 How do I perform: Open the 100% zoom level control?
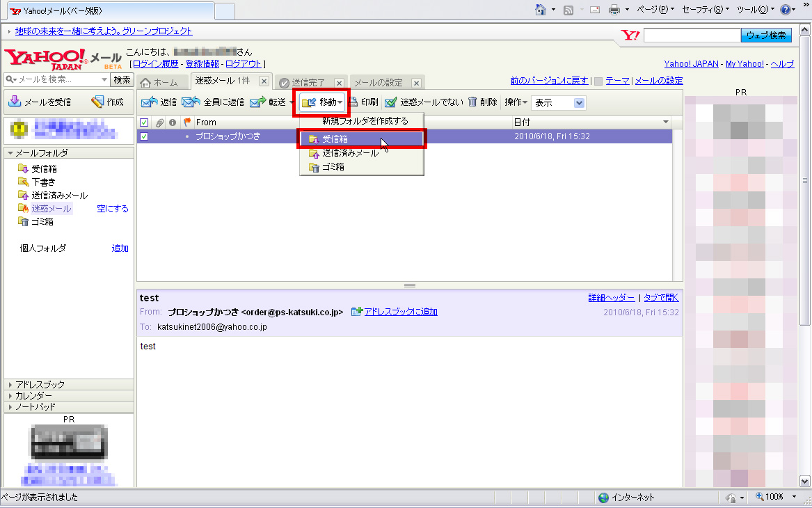[776, 497]
